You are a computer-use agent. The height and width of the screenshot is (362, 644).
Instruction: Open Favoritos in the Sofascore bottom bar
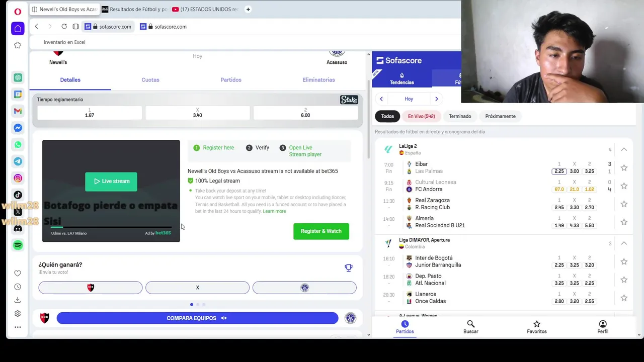coord(537,327)
